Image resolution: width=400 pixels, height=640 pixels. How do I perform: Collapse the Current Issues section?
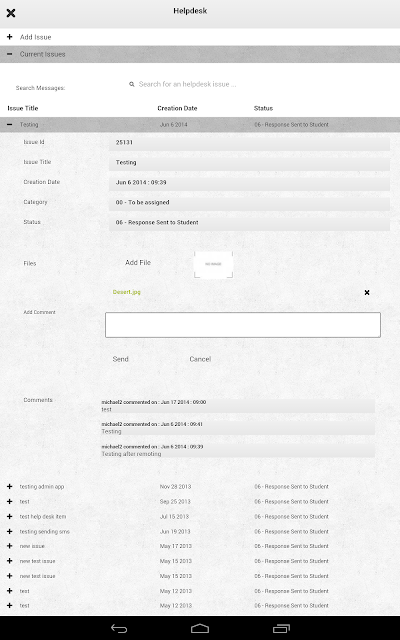(x=200, y=54)
